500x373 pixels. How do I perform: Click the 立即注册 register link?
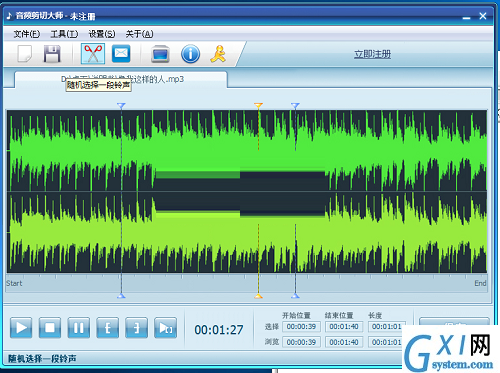pos(372,54)
